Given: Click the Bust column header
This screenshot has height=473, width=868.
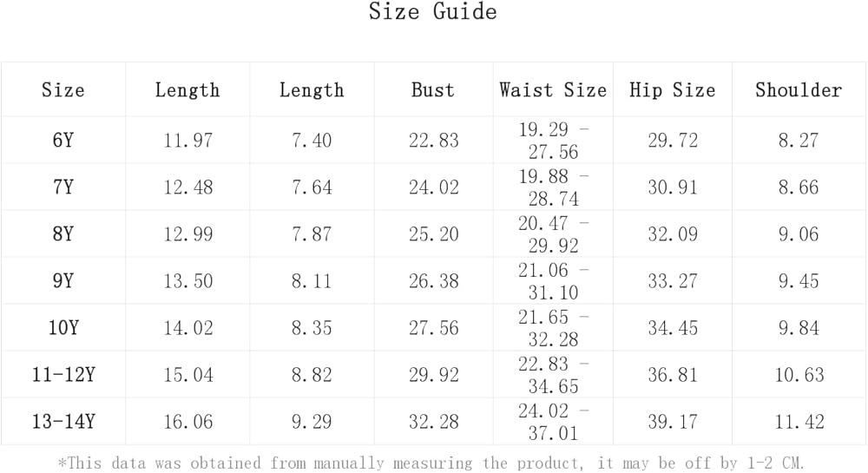Looking at the screenshot, I should 433,90.
